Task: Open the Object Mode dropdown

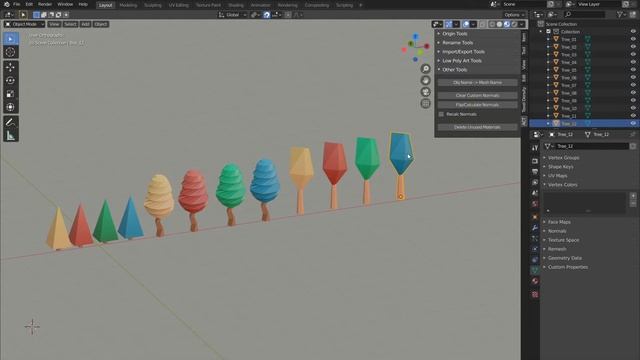Action: tap(24, 24)
